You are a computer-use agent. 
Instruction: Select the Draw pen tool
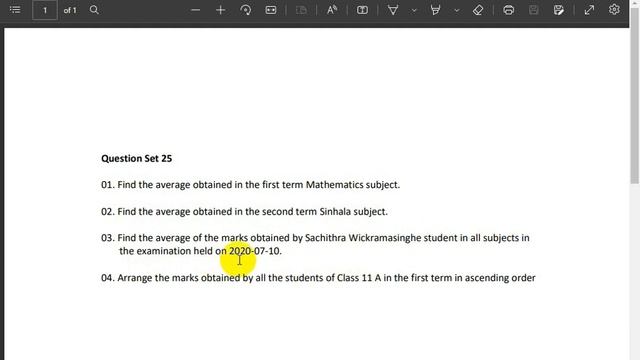tap(393, 10)
